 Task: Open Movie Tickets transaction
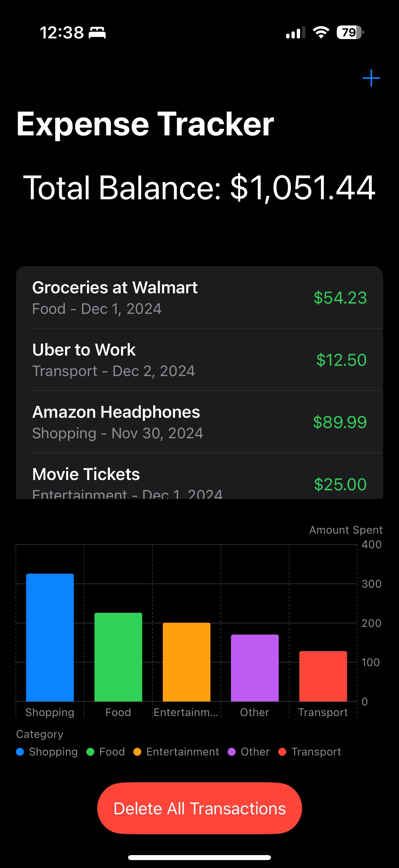199,476
